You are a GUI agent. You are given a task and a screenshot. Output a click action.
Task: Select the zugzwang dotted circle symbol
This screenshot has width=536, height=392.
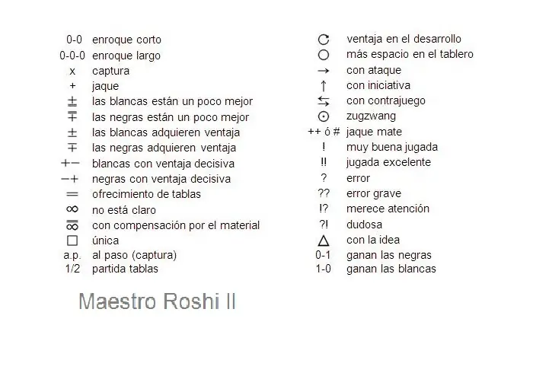pos(324,116)
